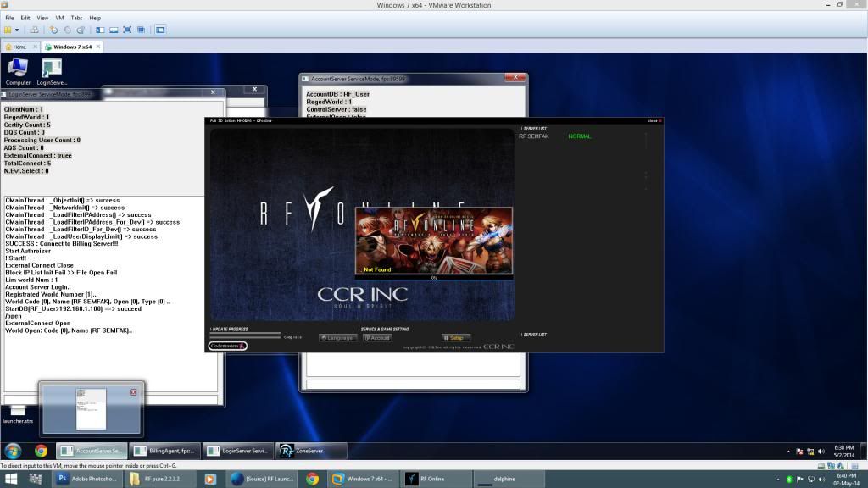Open the VM menu
This screenshot has height=488, width=868.
coord(59,18)
